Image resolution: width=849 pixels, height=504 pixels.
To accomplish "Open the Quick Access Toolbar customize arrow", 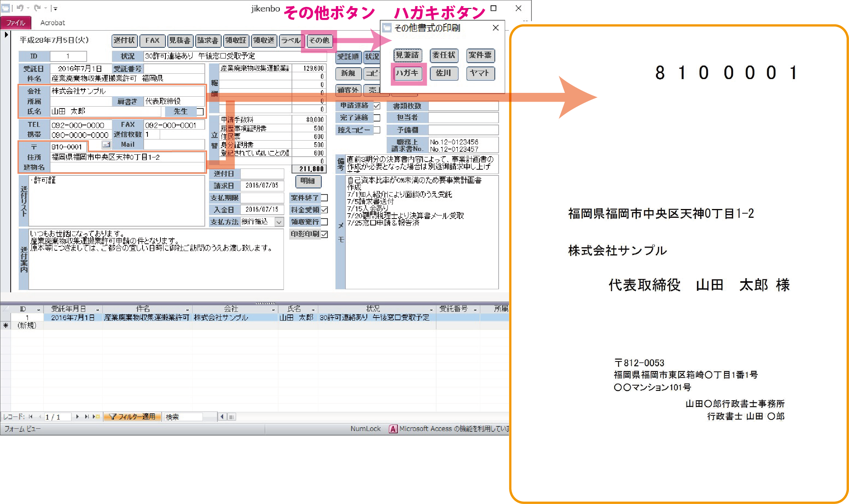I will click(55, 8).
